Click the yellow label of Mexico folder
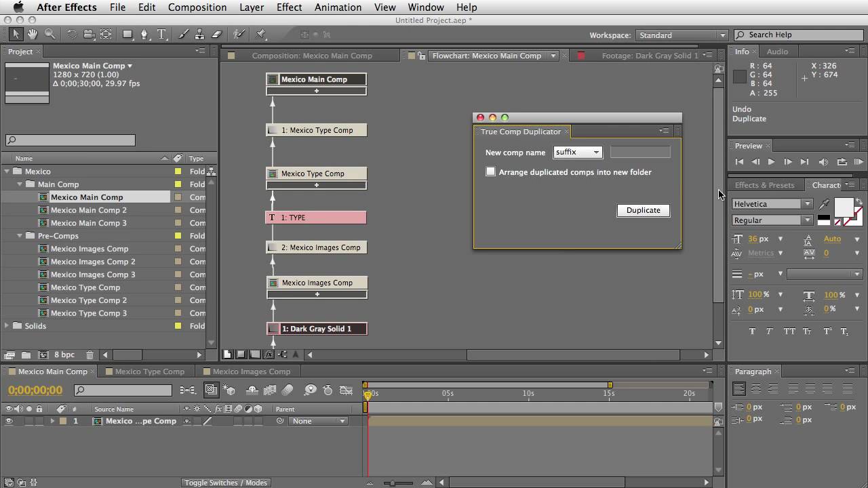The width and height of the screenshot is (868, 488). [x=178, y=171]
